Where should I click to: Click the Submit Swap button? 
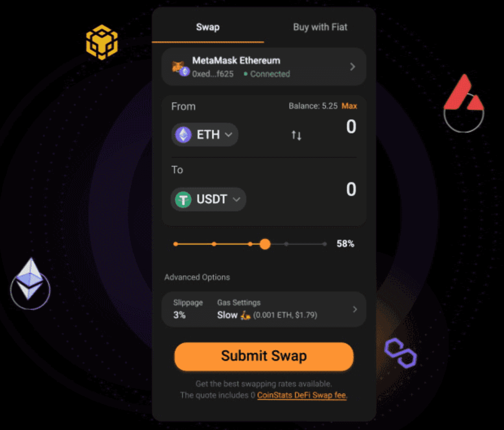(x=264, y=356)
